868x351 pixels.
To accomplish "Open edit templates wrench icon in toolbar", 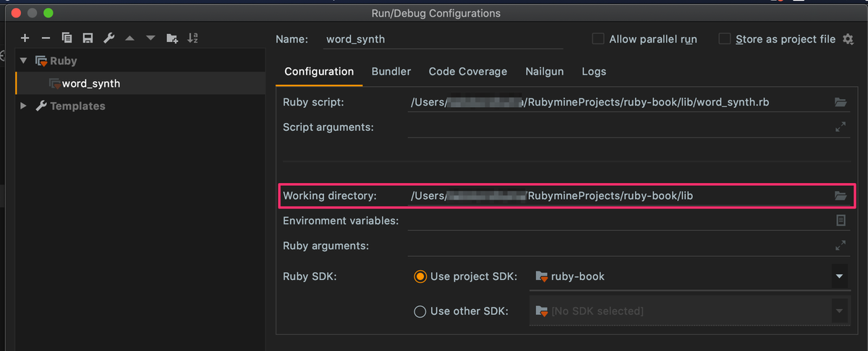I will tap(109, 38).
